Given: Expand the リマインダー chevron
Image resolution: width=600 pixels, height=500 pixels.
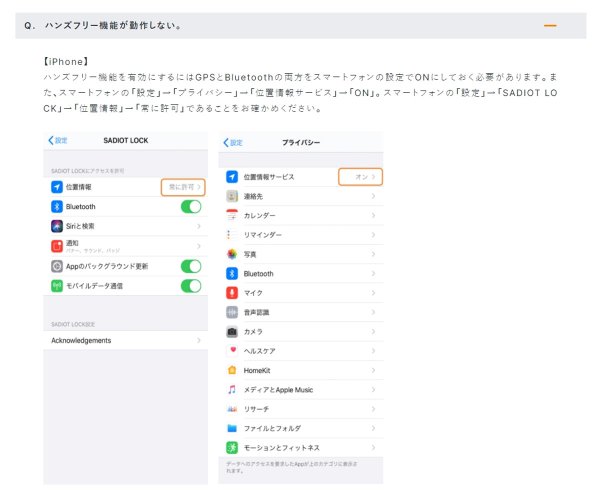Looking at the screenshot, I should [373, 235].
